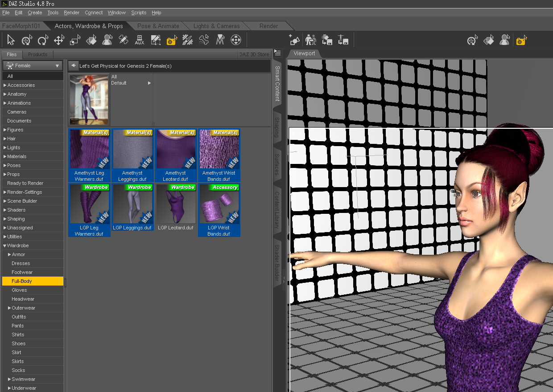Expand the Default filter arrow
Image resolution: width=553 pixels, height=392 pixels.
tap(149, 83)
